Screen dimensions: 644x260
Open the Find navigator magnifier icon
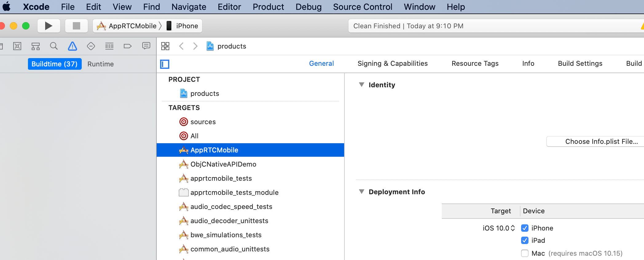pos(54,46)
